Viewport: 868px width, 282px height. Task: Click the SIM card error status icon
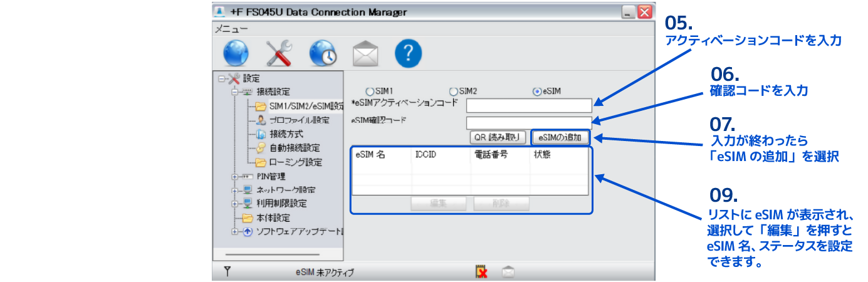pos(482,271)
